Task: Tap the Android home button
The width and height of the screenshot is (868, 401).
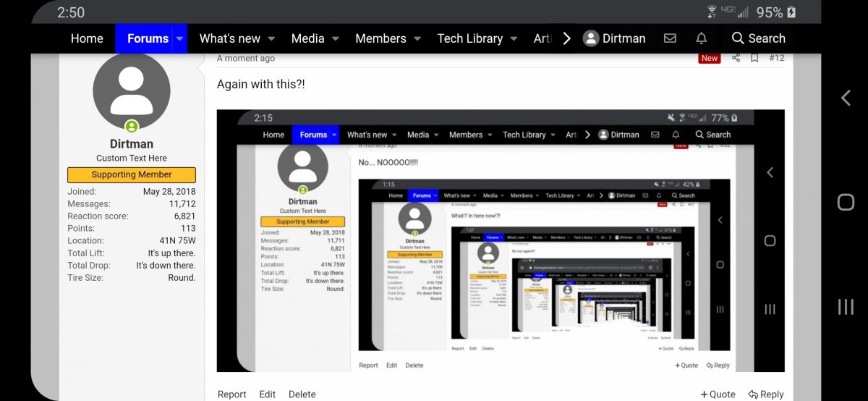Action: (846, 202)
